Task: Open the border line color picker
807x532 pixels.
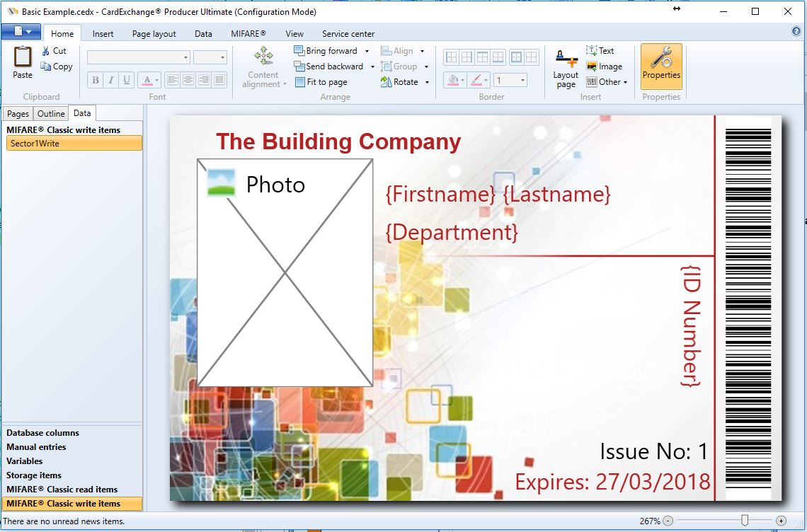Action: pyautogui.click(x=478, y=80)
